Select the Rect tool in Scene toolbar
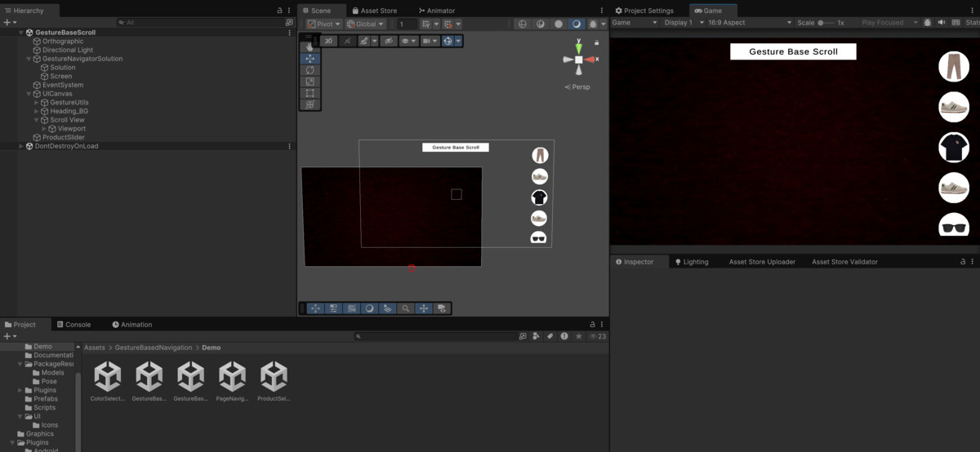Viewport: 980px width, 452px height. 310,93
